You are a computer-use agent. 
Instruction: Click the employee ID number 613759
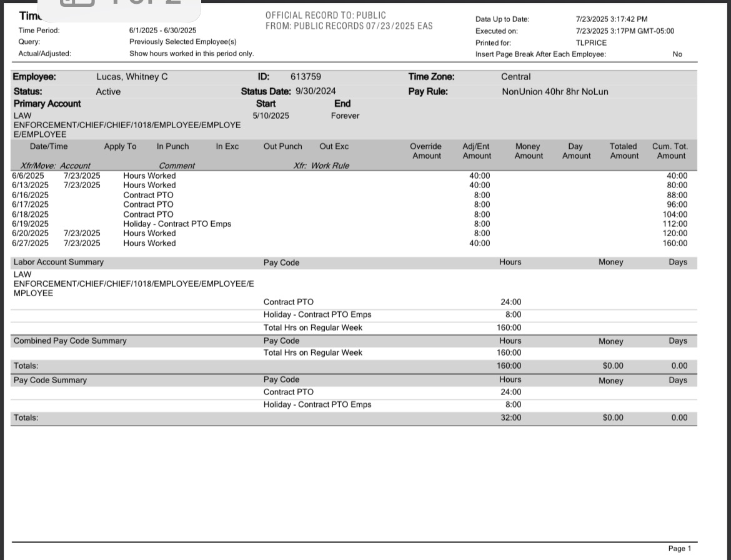pyautogui.click(x=306, y=77)
